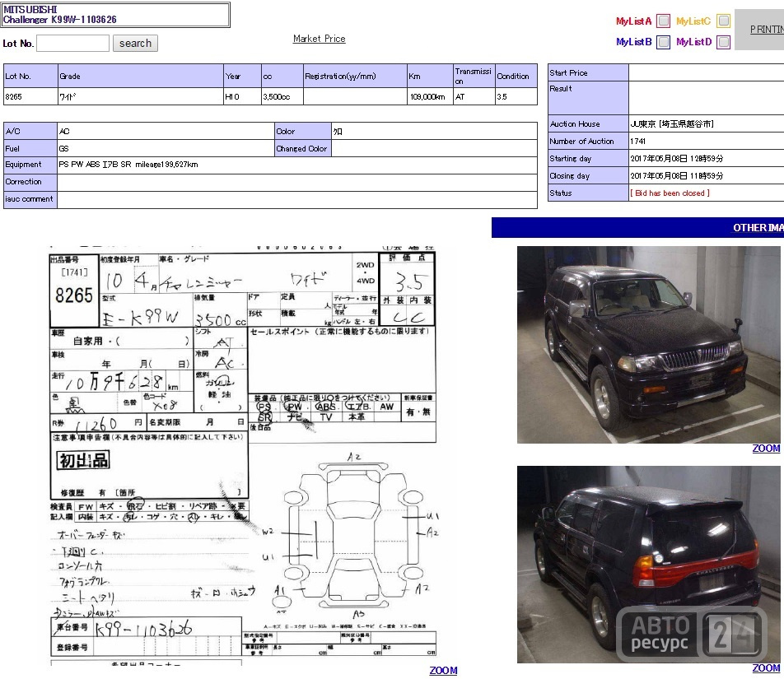Click the Changed Color label cell

click(302, 148)
